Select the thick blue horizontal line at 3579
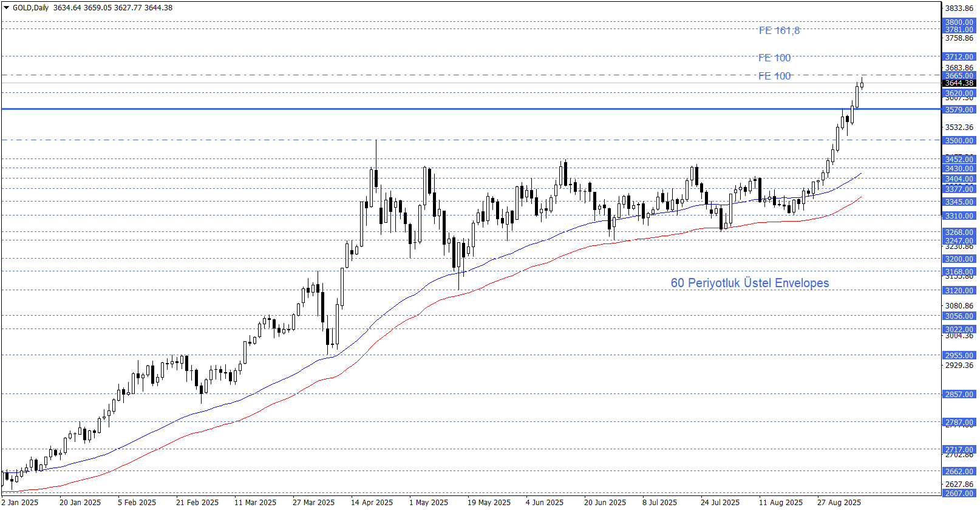 471,109
